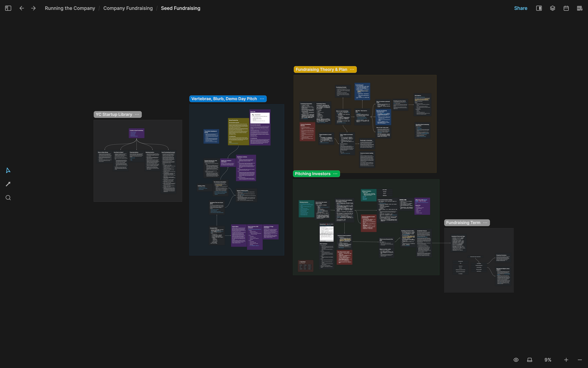Select the arrow connector tool
588x368 pixels.
coord(8,184)
